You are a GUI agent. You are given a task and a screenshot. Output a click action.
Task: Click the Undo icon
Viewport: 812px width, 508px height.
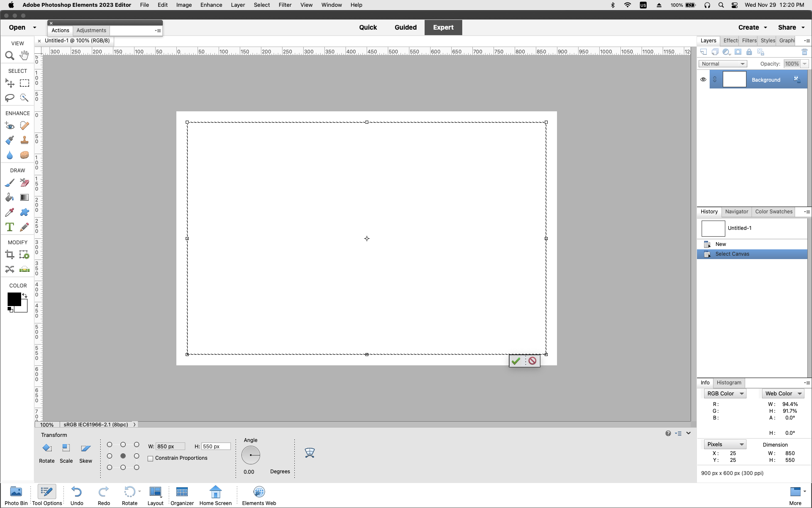pos(77,492)
